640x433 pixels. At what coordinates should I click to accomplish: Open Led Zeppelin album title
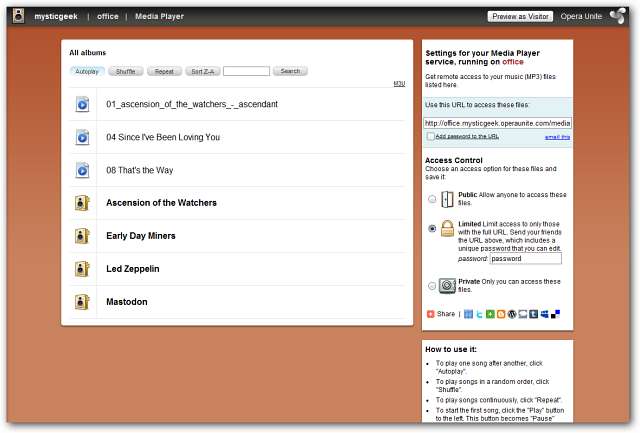coord(133,269)
